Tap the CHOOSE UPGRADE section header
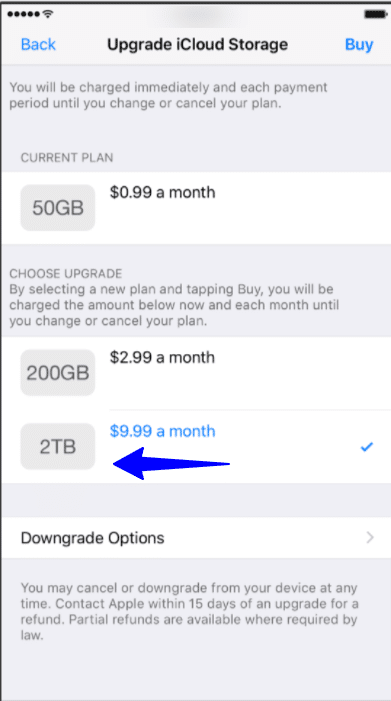The height and width of the screenshot is (701, 391). 66,274
